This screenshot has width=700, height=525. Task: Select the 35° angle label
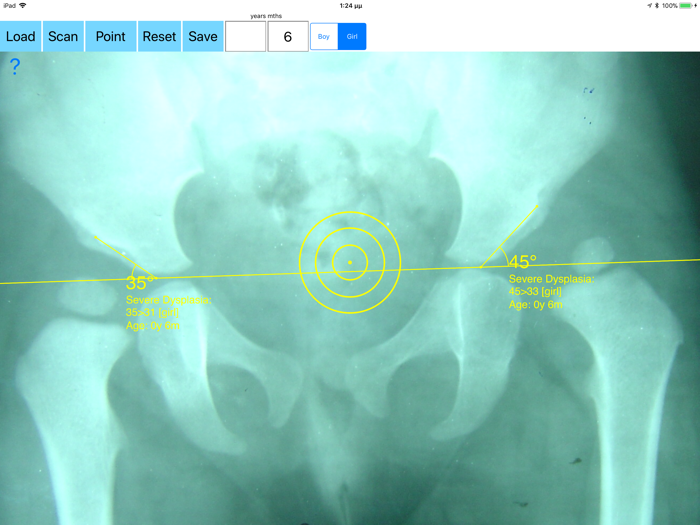click(x=140, y=283)
